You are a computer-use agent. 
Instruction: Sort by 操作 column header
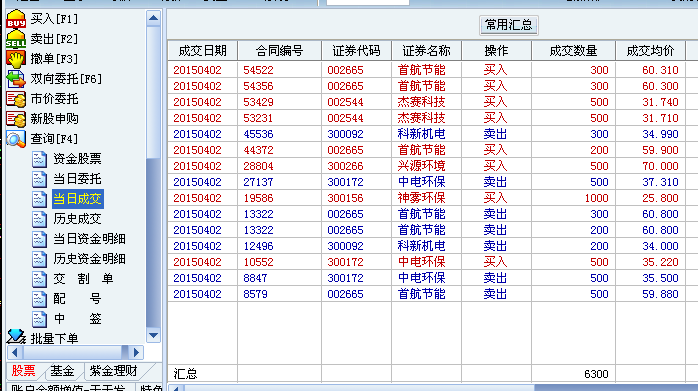click(x=496, y=51)
